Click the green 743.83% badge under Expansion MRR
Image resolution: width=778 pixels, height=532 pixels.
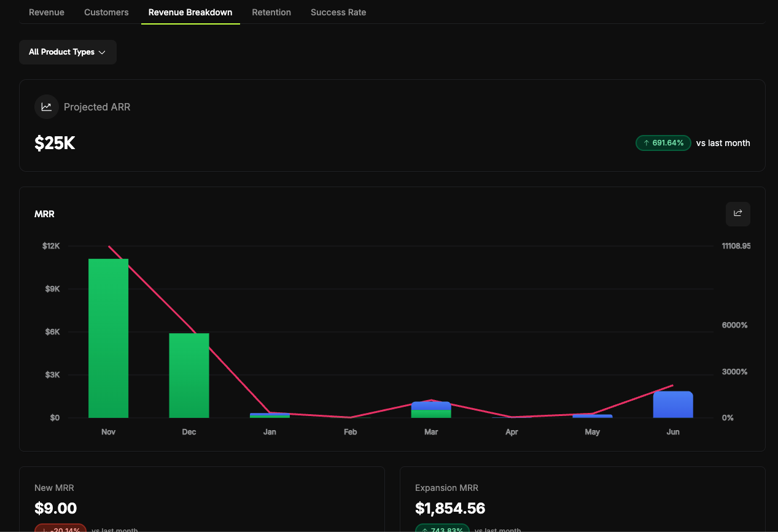(x=442, y=529)
